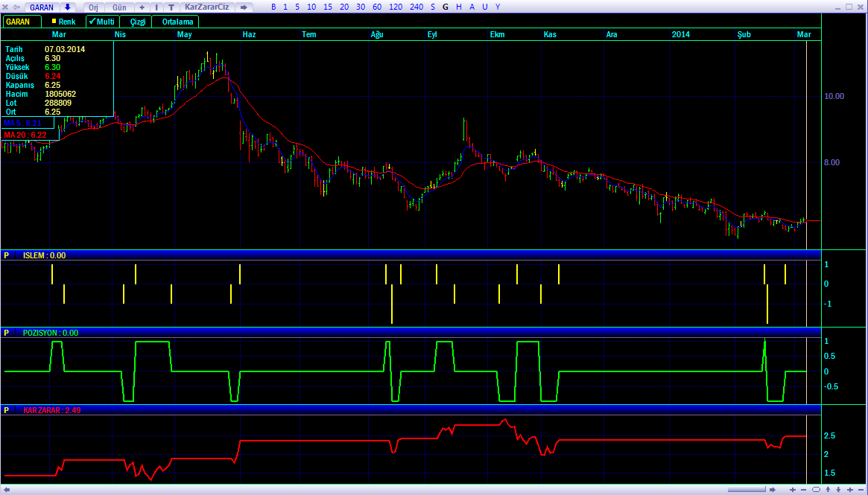
Task: Click the last minus icon in the bottom-right corner
Action: [861, 490]
